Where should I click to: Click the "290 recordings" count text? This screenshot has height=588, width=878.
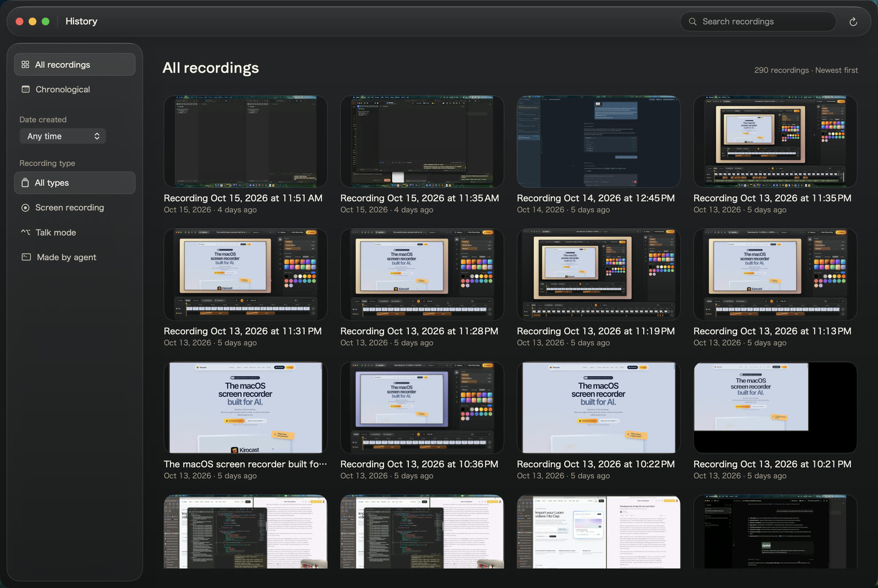tap(781, 70)
